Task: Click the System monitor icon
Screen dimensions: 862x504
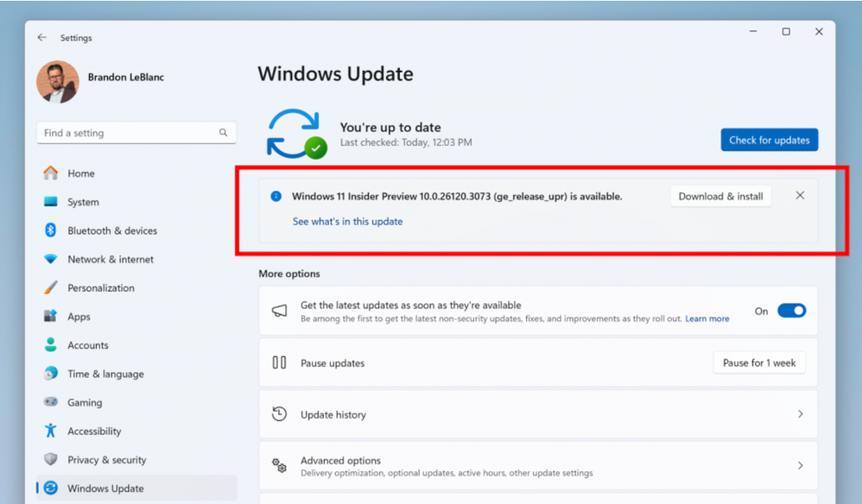Action: pos(51,201)
